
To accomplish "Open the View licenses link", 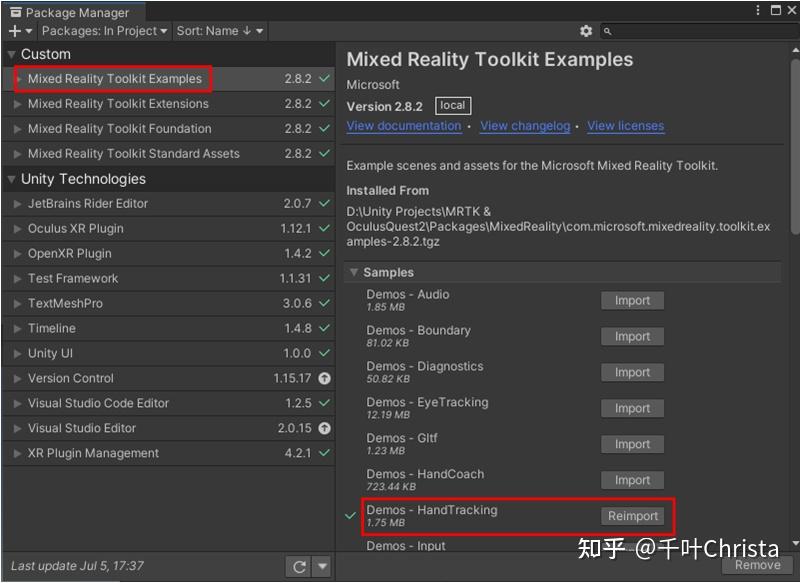I will [x=626, y=126].
